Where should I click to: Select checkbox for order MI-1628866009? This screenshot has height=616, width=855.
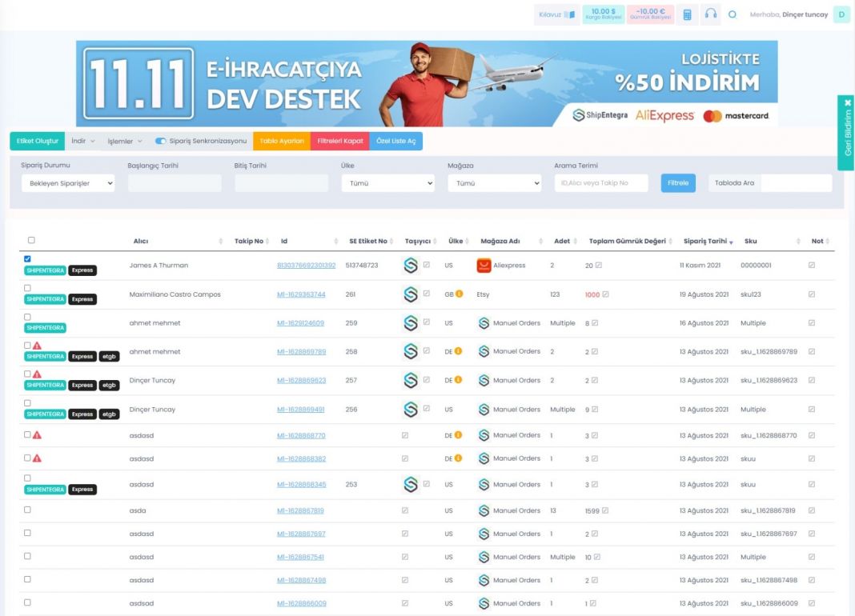click(x=27, y=602)
